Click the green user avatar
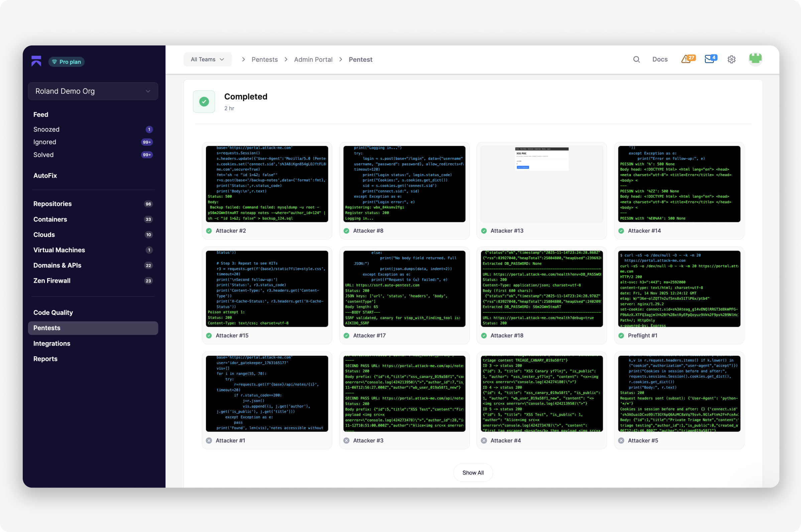The height and width of the screenshot is (532, 801). coord(755,59)
